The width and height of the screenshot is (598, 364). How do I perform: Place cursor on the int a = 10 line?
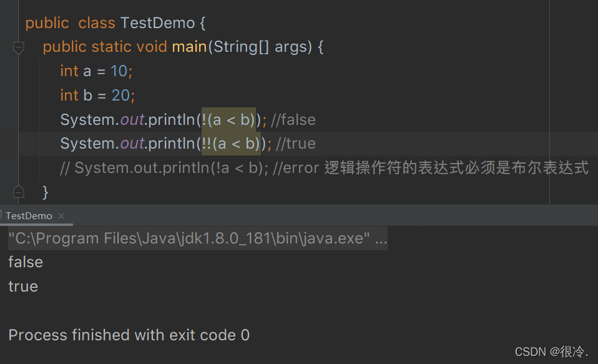pyautogui.click(x=96, y=71)
